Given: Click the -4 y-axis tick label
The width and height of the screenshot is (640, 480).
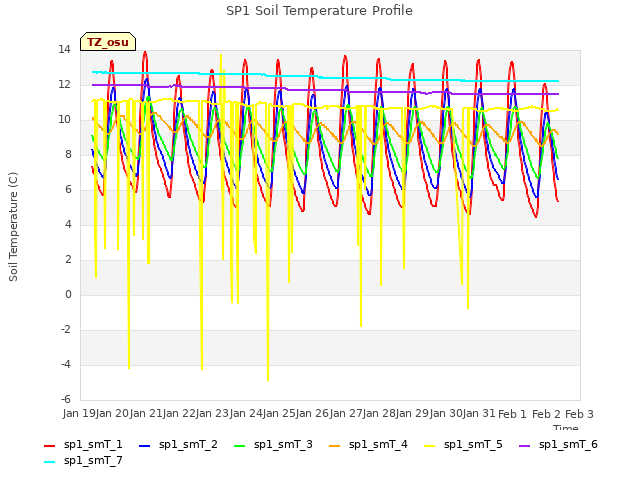Looking at the screenshot, I should click(x=66, y=364).
